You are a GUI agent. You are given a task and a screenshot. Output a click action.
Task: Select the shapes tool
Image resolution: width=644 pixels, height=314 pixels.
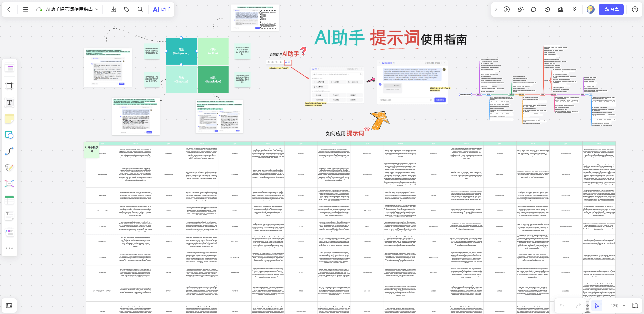[x=9, y=135]
